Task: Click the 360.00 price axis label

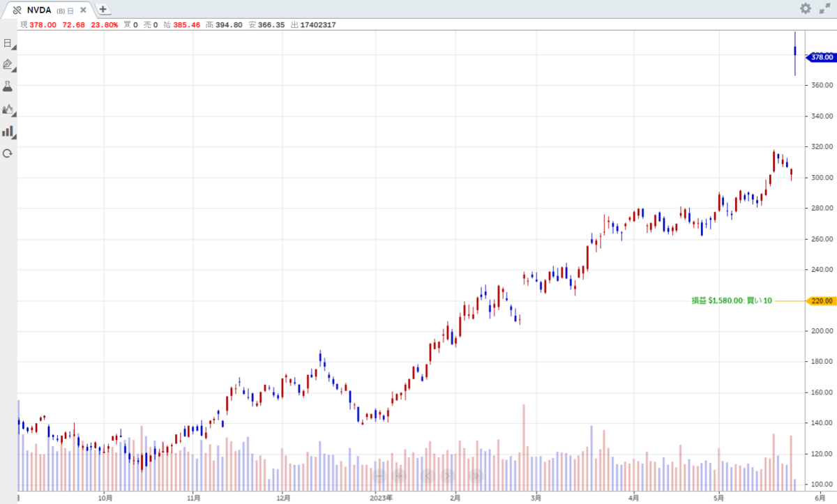Action: pyautogui.click(x=821, y=86)
